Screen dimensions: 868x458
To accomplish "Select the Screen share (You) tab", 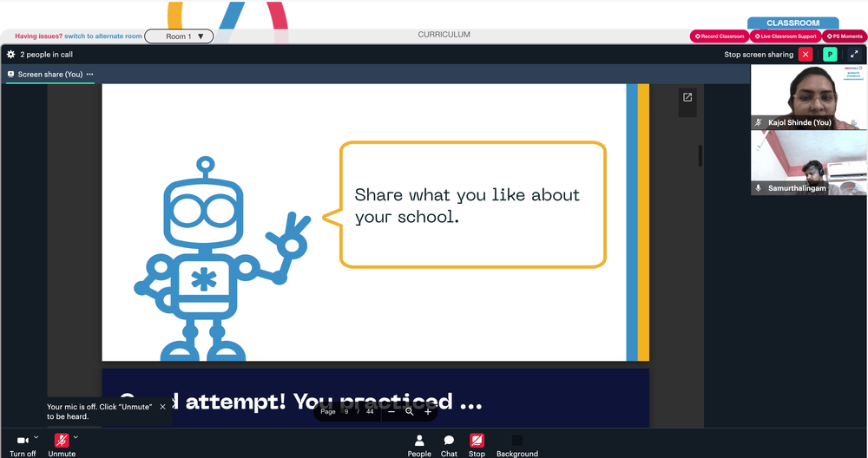I will (49, 74).
